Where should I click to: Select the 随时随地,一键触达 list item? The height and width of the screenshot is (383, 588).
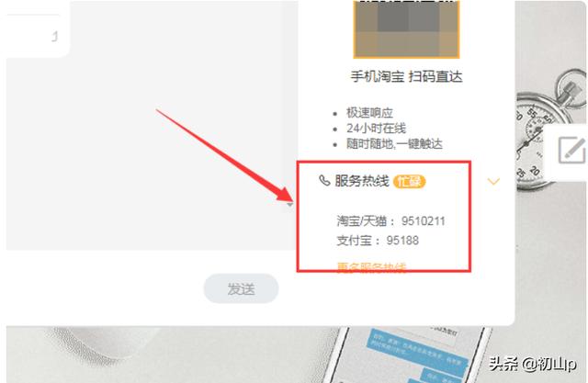[394, 143]
